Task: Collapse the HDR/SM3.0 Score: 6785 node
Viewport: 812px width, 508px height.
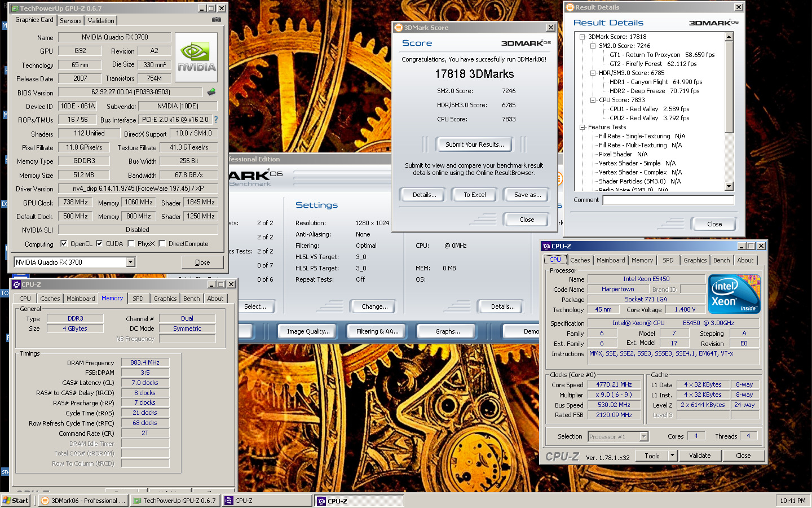Action: pos(593,73)
